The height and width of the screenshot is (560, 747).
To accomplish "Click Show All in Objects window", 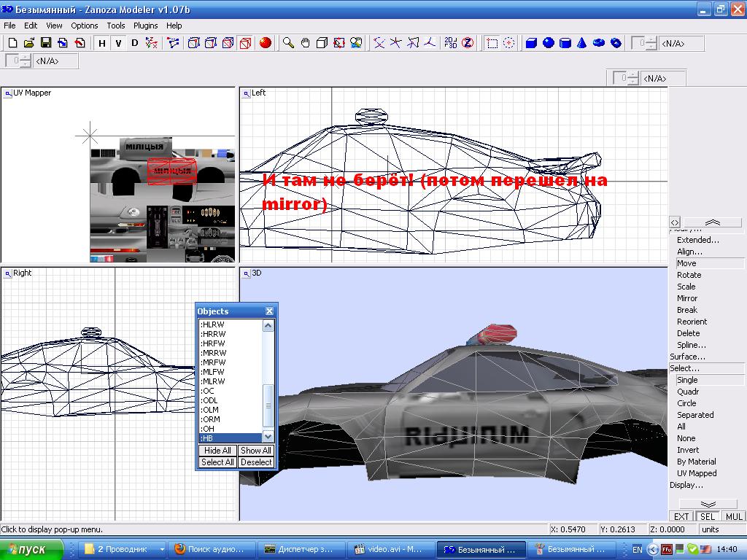I will tap(256, 451).
